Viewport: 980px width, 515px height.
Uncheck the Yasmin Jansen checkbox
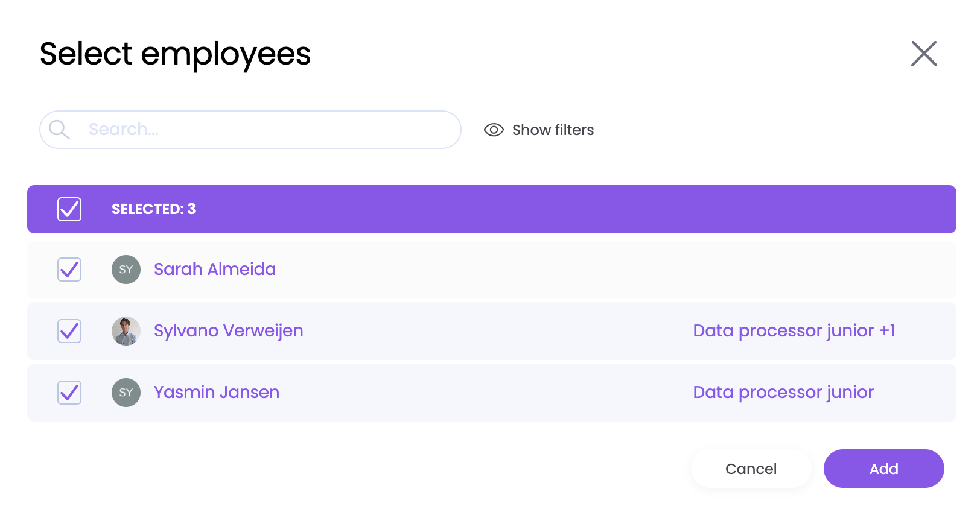(x=69, y=393)
